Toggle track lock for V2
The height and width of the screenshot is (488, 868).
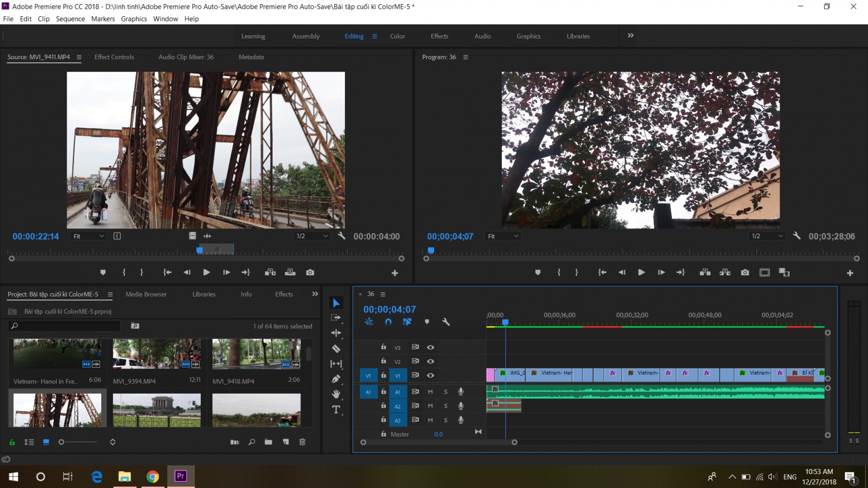[x=383, y=361]
